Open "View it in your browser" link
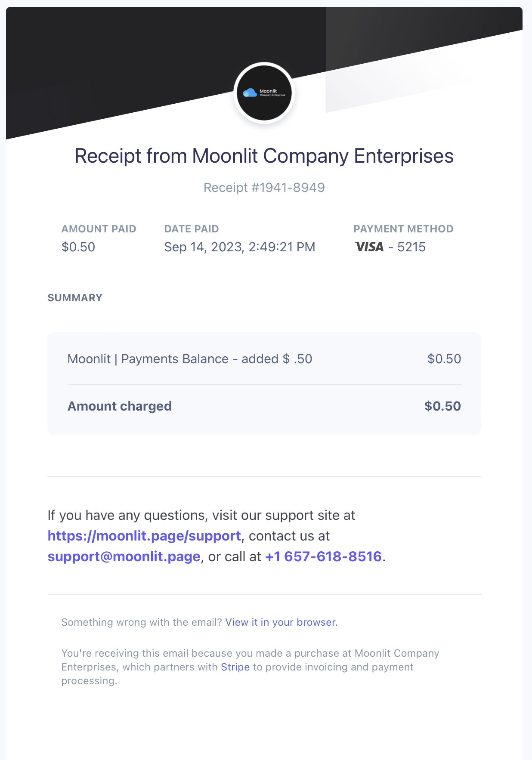The height and width of the screenshot is (760, 532). click(281, 622)
